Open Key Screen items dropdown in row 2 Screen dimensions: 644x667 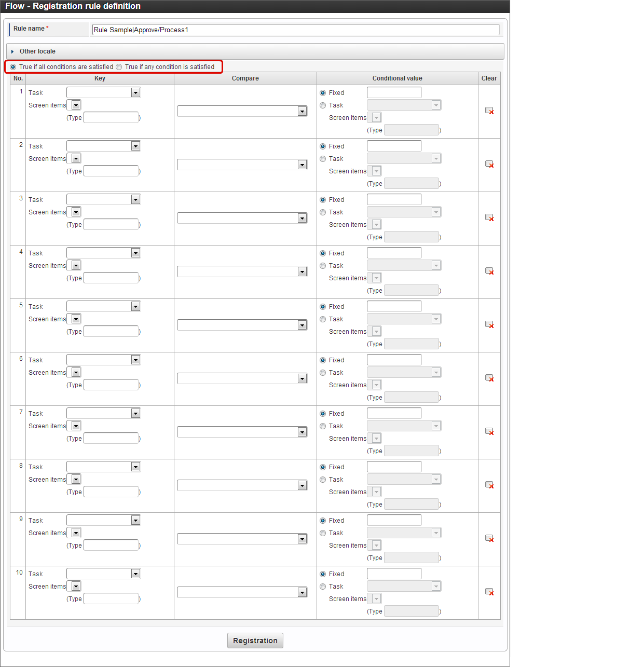click(74, 158)
